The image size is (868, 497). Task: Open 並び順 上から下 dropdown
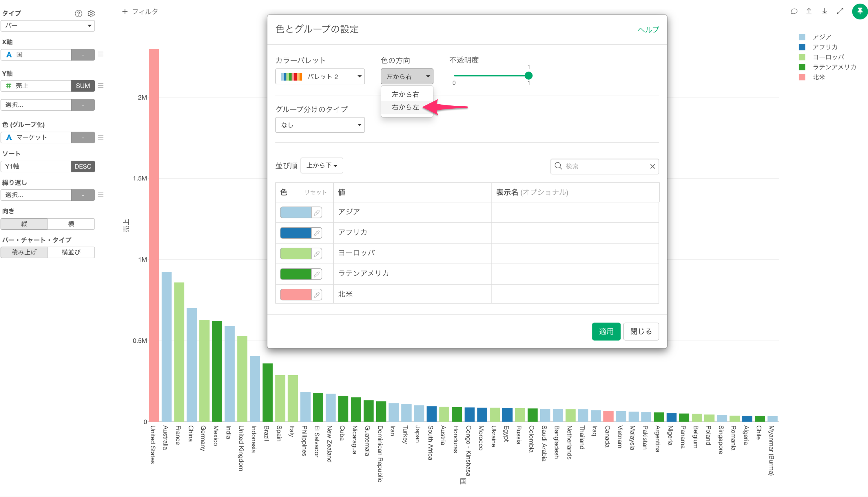coord(322,166)
